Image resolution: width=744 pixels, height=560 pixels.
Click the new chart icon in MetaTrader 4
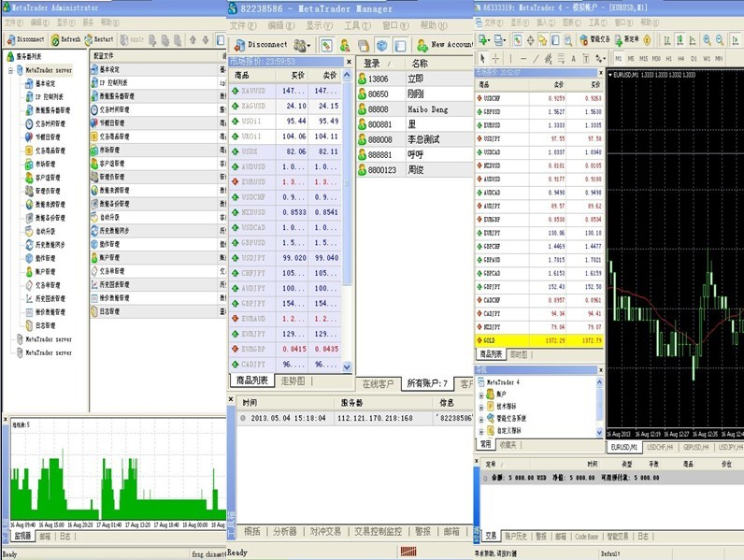coord(483,40)
